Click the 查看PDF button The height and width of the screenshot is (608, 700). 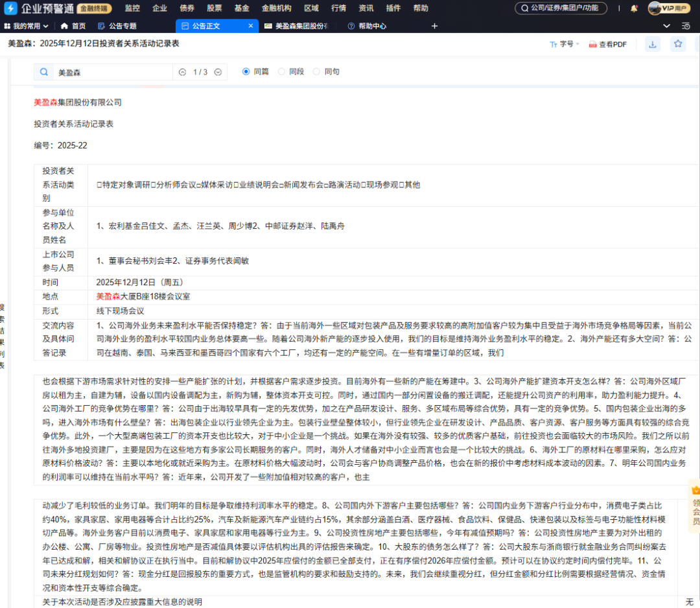click(607, 44)
